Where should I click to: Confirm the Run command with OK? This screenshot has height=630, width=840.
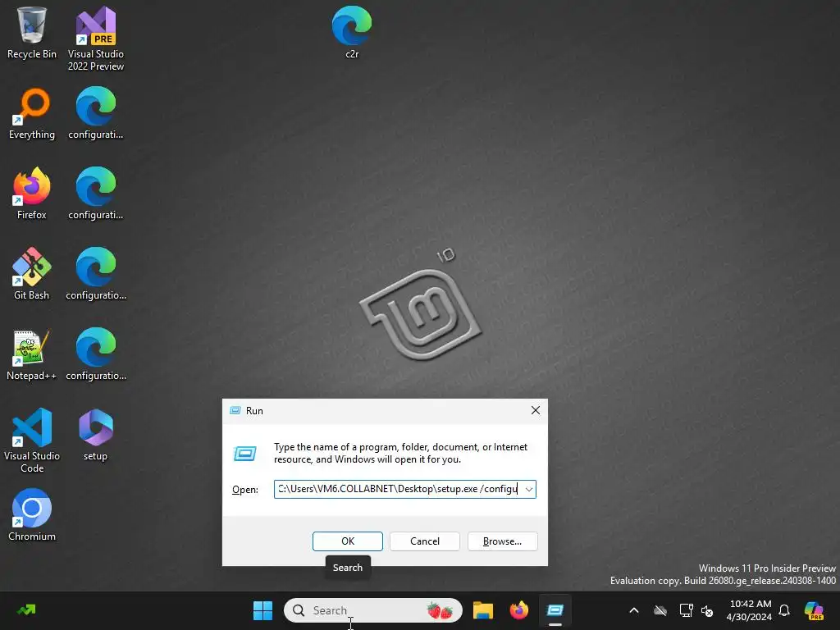click(x=348, y=541)
